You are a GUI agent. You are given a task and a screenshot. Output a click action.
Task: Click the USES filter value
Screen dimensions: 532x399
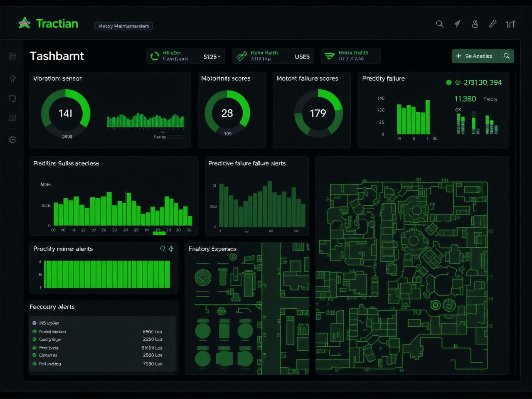click(302, 57)
